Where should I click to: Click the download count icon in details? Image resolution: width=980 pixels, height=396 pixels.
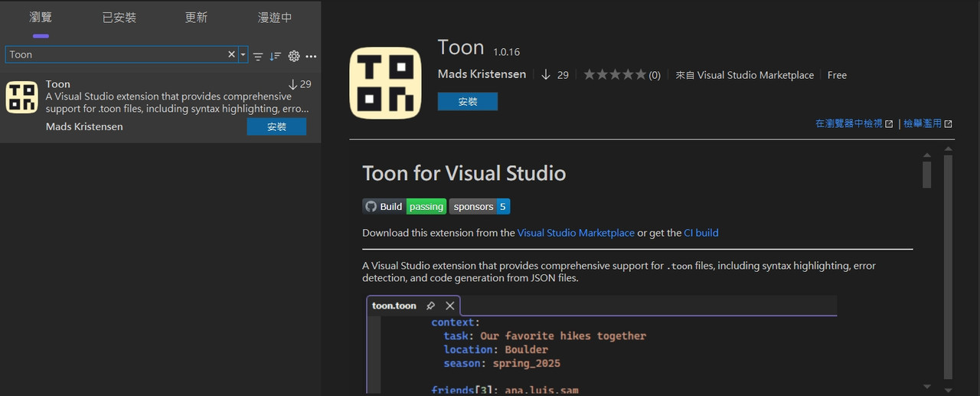(x=546, y=75)
